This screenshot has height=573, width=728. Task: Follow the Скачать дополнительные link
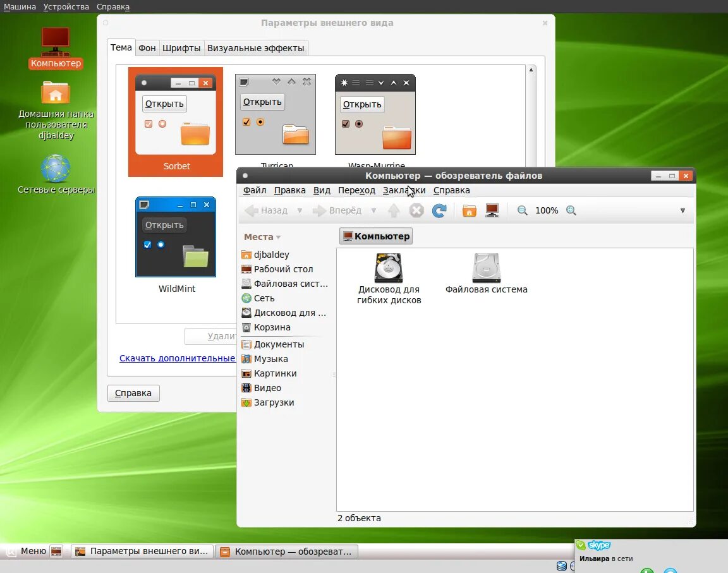[178, 358]
